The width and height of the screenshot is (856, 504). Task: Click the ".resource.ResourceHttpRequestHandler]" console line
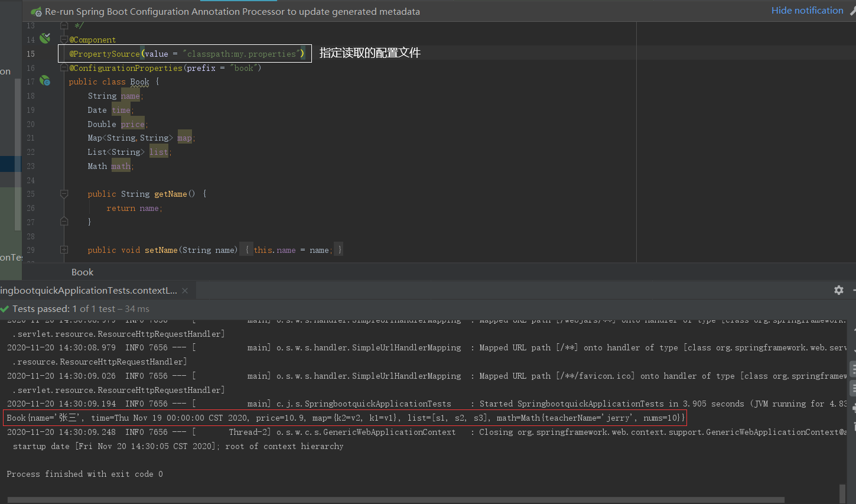click(99, 362)
